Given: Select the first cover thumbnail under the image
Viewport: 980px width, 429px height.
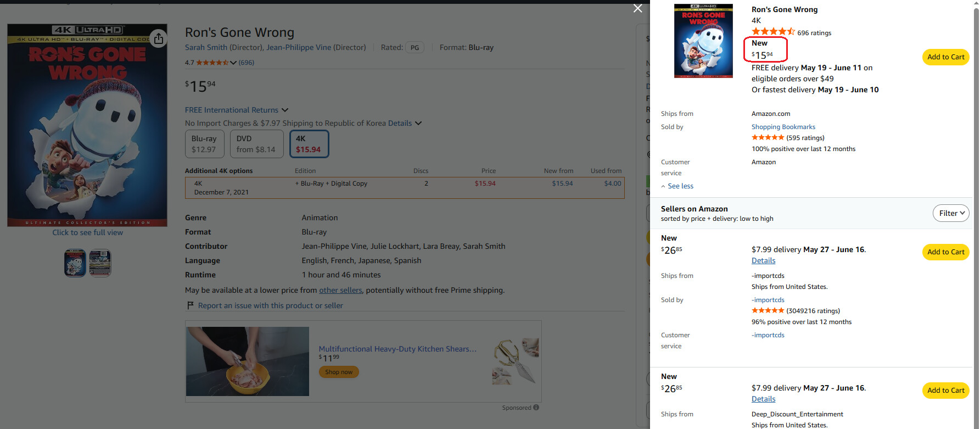Looking at the screenshot, I should point(75,263).
